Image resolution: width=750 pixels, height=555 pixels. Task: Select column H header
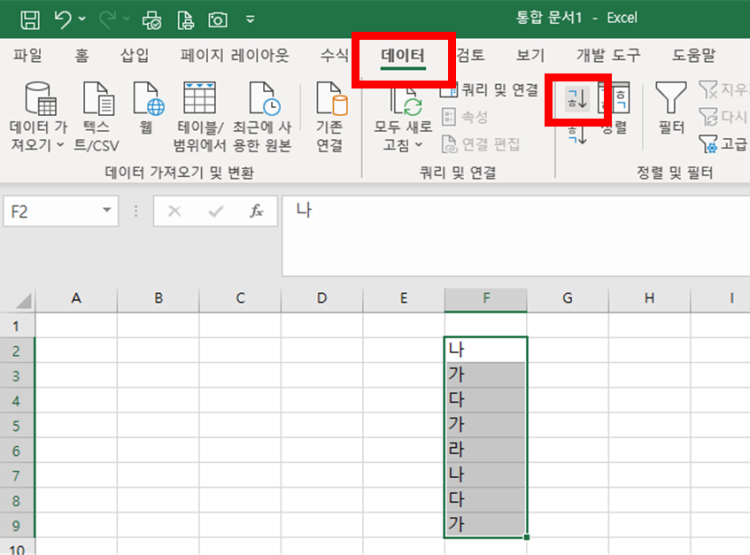click(x=650, y=299)
